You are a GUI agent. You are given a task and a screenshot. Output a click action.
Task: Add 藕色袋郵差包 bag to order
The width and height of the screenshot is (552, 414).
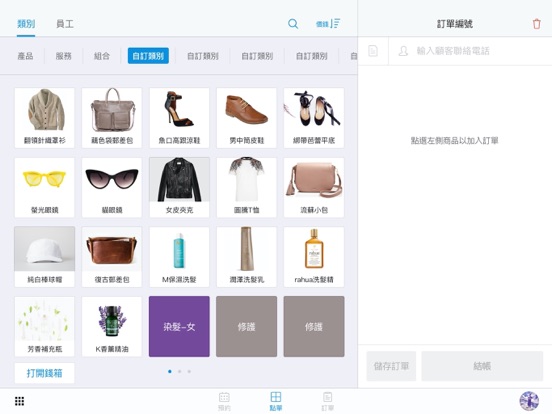(112, 118)
